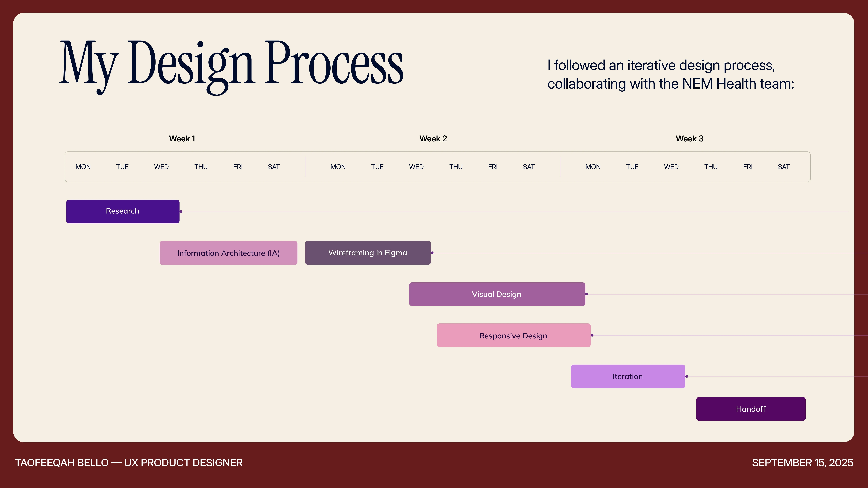The width and height of the screenshot is (868, 488).
Task: Click the dot after Wireframing in Figma
Action: pos(432,253)
